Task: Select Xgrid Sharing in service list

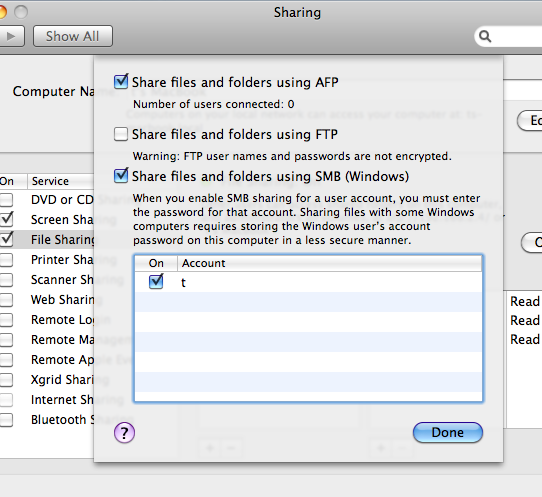Action: (x=62, y=380)
